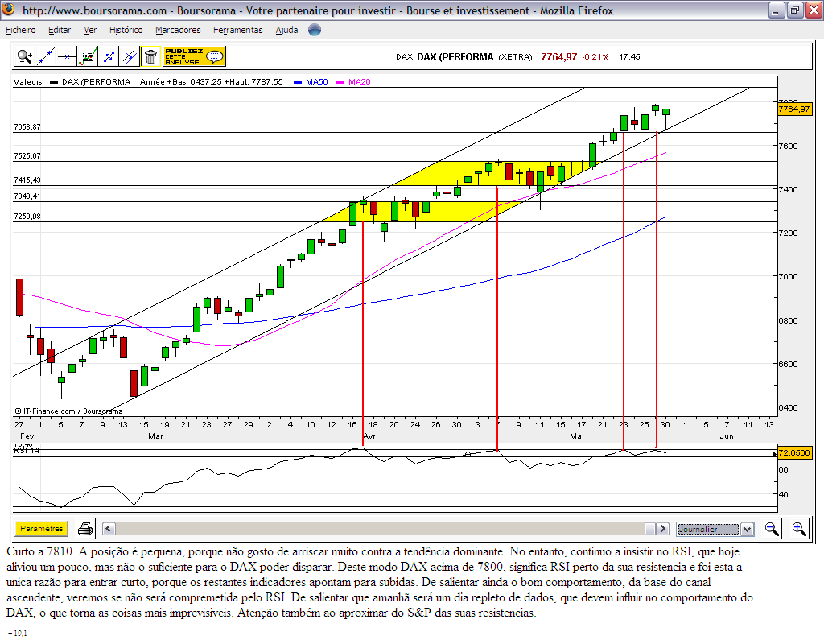Image resolution: width=824 pixels, height=644 pixels.
Task: Click the Jun month axis label
Action: [x=727, y=436]
